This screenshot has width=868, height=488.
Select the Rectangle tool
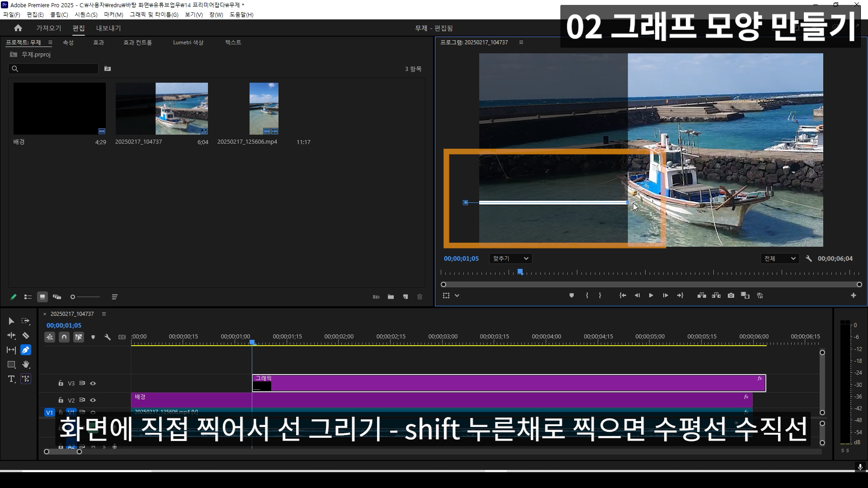click(11, 364)
